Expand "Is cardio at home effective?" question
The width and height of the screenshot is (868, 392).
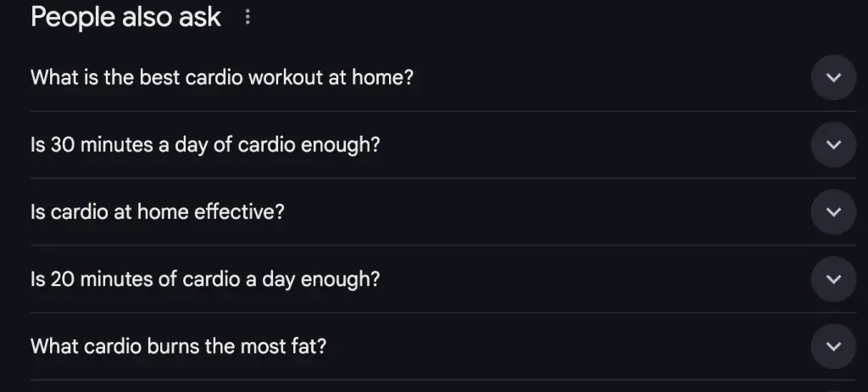[443, 212]
